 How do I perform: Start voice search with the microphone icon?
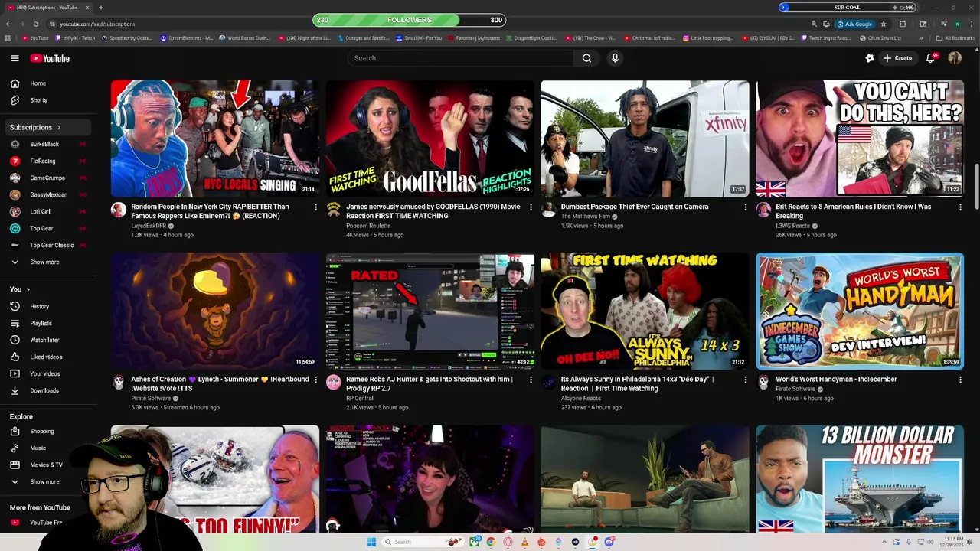614,58
